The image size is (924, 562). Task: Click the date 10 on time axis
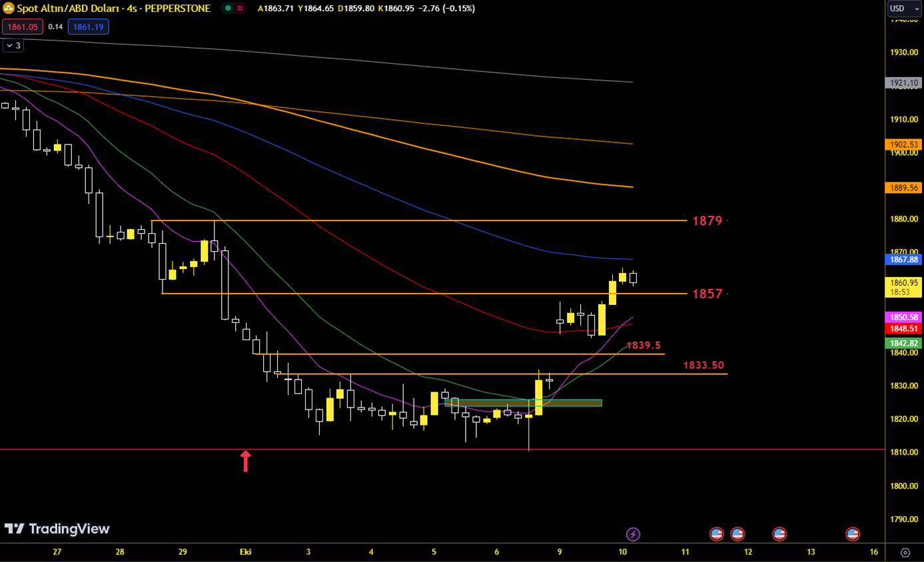tap(622, 552)
